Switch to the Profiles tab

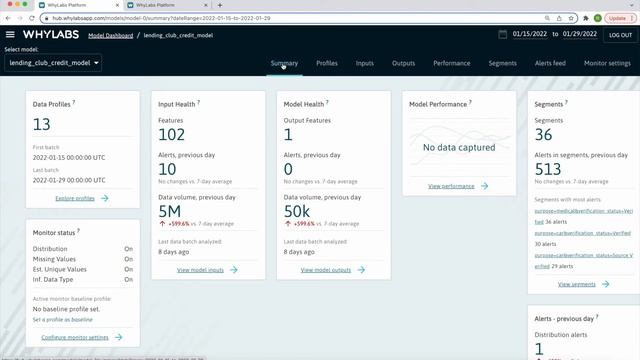pos(327,63)
